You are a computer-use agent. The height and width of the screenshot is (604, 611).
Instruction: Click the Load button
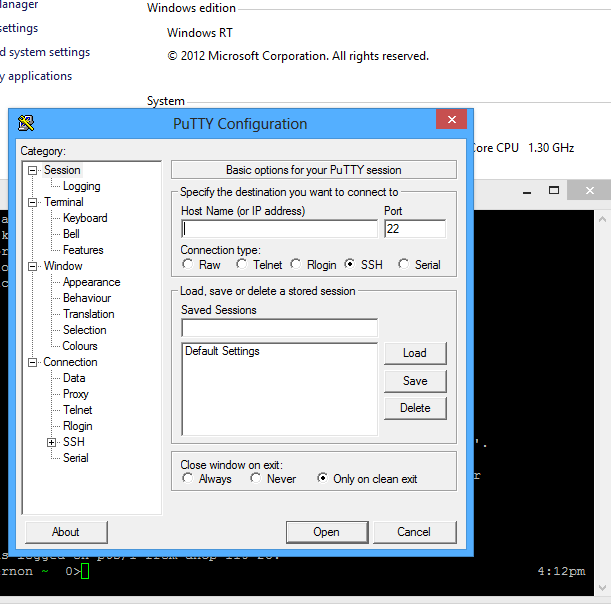pos(415,353)
